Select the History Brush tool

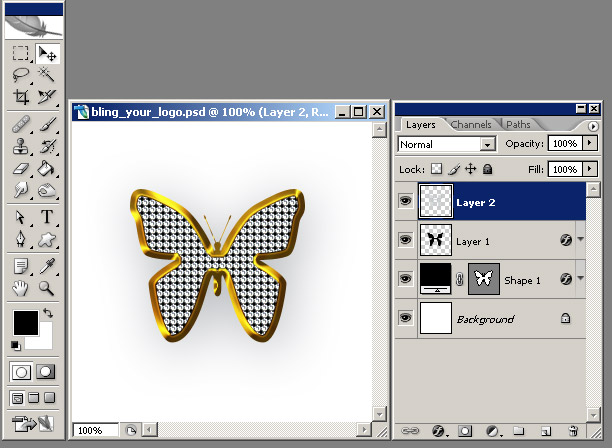click(x=46, y=147)
